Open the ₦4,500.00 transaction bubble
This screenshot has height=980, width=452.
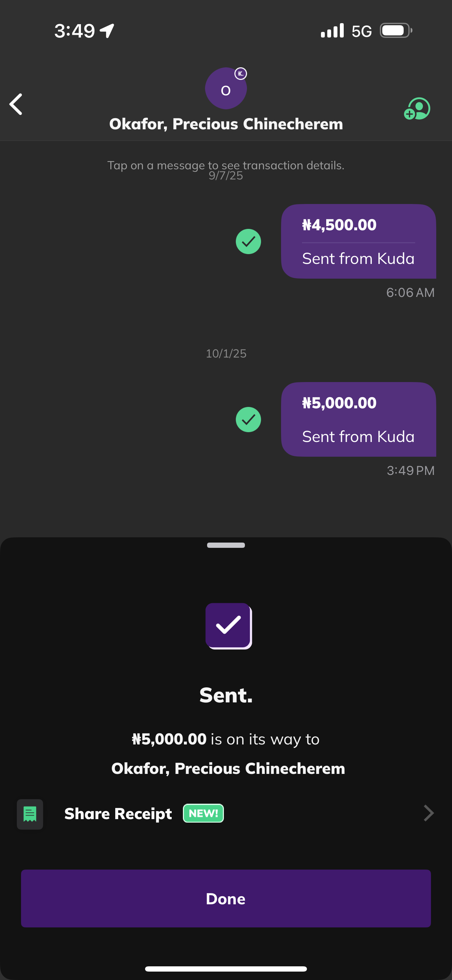click(358, 241)
